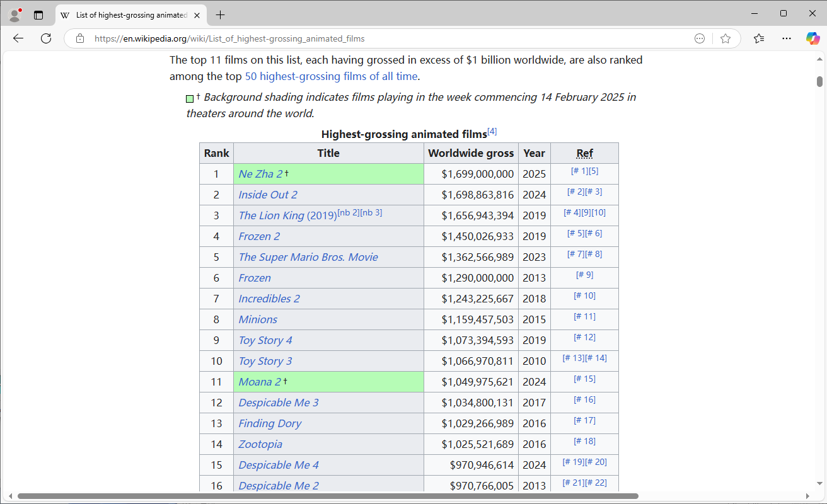This screenshot has width=827, height=504.
Task: Click the browser profile avatar icon
Action: (x=15, y=14)
